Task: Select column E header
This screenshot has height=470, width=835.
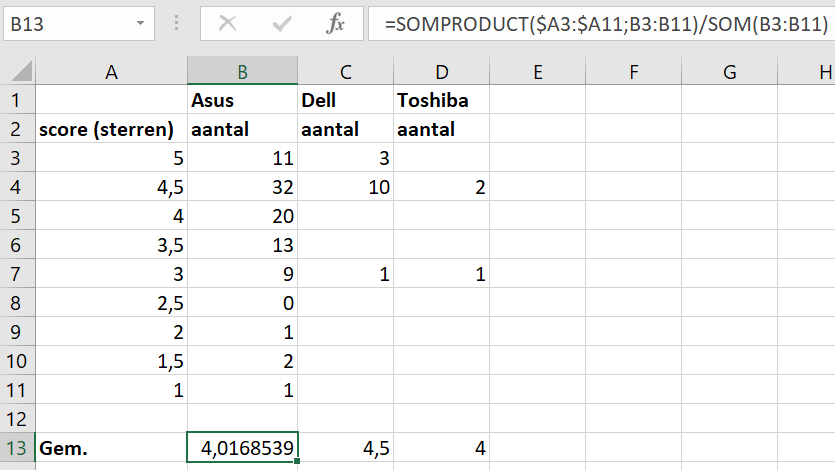Action: (538, 72)
